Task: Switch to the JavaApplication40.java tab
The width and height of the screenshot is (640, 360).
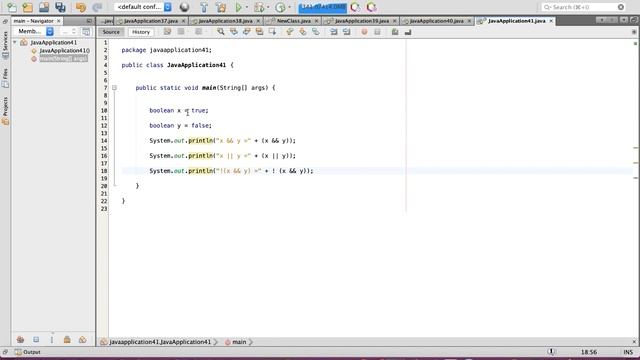Action: click(436, 21)
